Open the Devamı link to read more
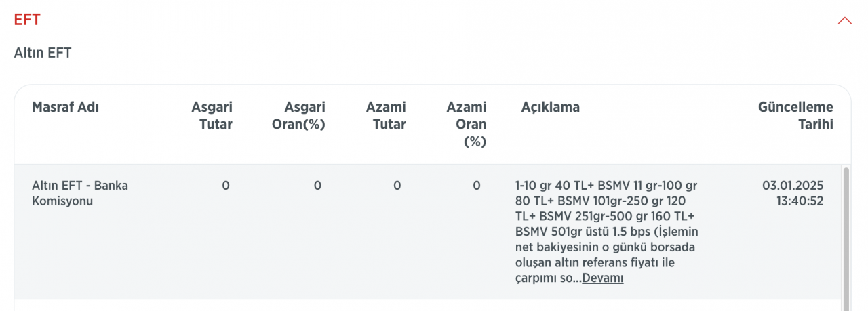Screen dimensions: 868x311 coord(603,278)
